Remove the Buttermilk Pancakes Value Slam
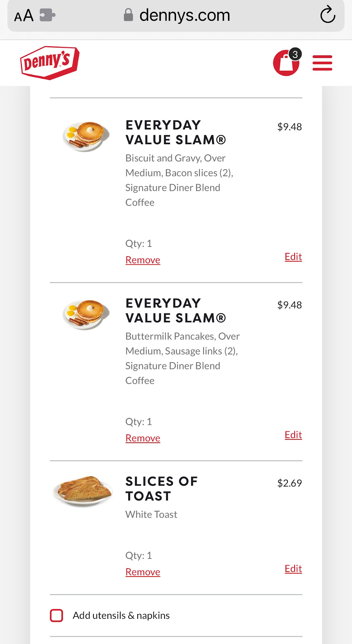This screenshot has height=644, width=352. [x=143, y=438]
